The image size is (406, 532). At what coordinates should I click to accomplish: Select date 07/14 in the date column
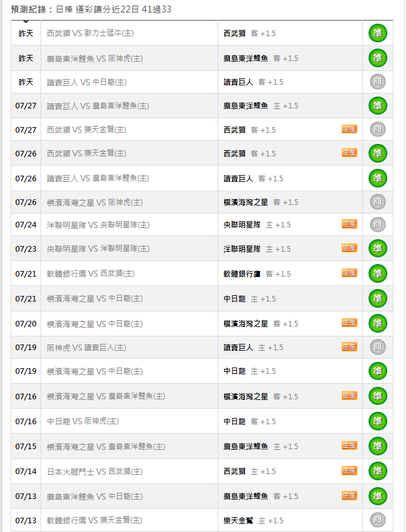[x=26, y=472]
